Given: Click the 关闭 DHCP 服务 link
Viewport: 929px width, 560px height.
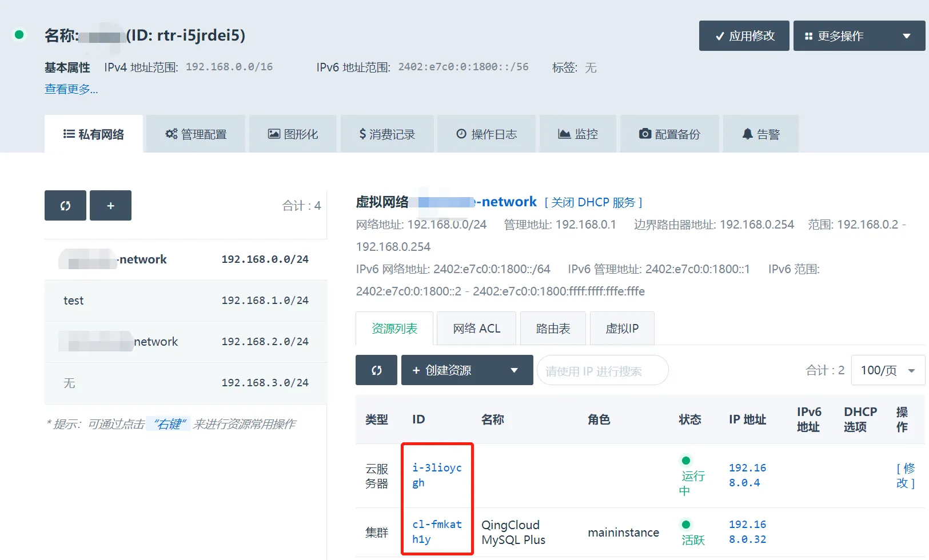Looking at the screenshot, I should click(593, 202).
